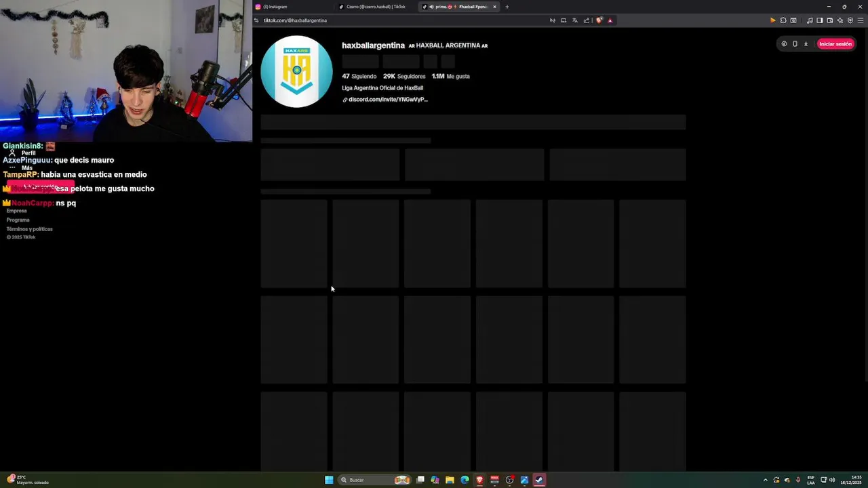The width and height of the screenshot is (868, 488).
Task: Open the browser hamburger menu
Action: [861, 20]
